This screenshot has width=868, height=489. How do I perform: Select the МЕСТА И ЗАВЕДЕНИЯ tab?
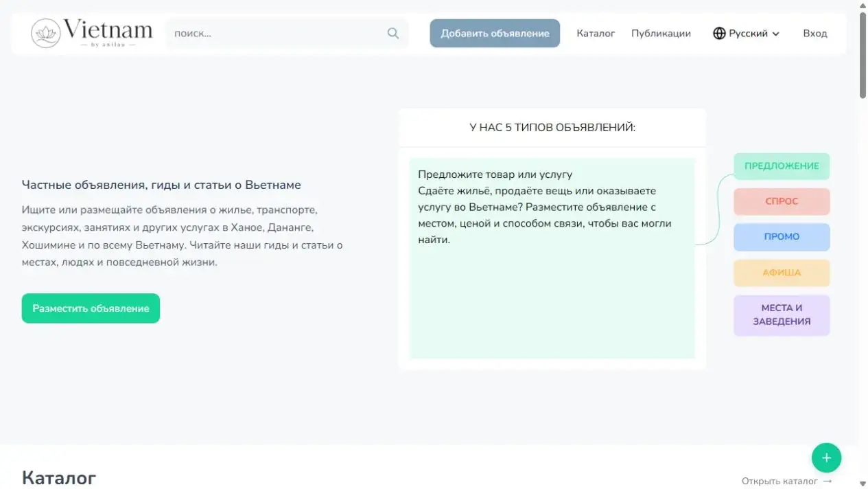pos(782,315)
